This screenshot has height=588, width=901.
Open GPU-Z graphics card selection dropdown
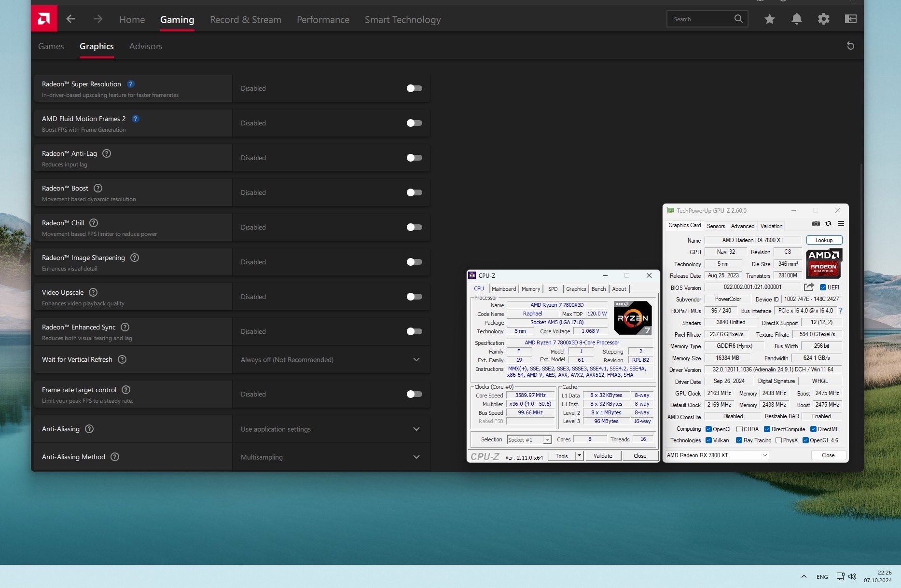717,455
